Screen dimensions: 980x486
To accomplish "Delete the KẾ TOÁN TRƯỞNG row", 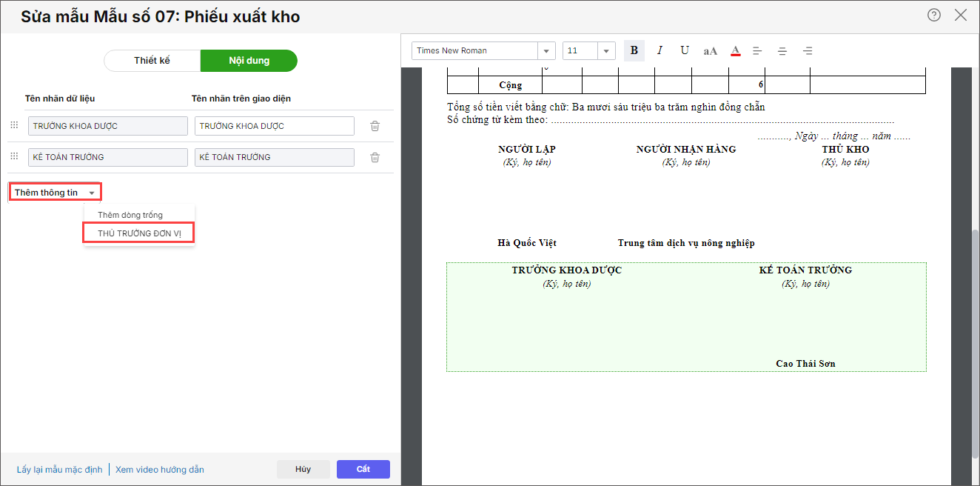I will pos(375,157).
